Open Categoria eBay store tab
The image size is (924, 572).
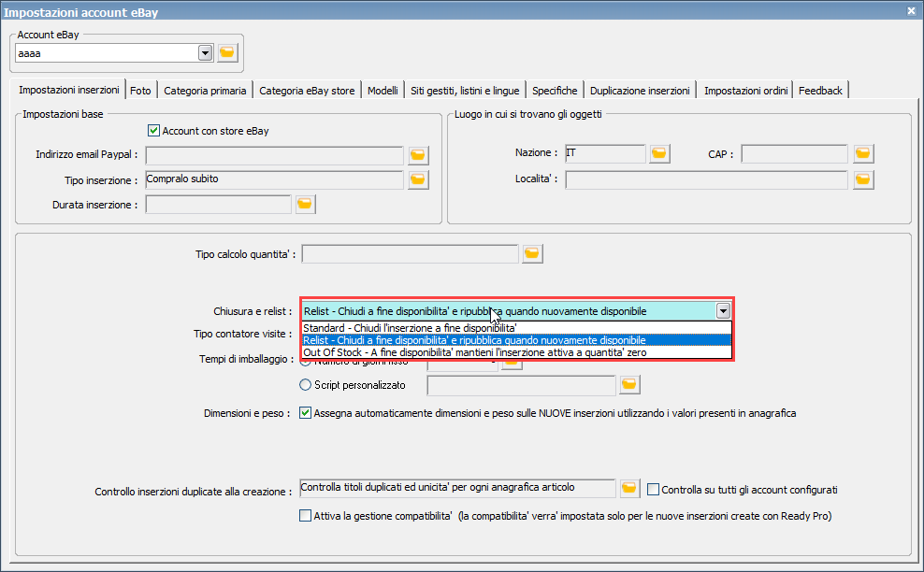307,91
